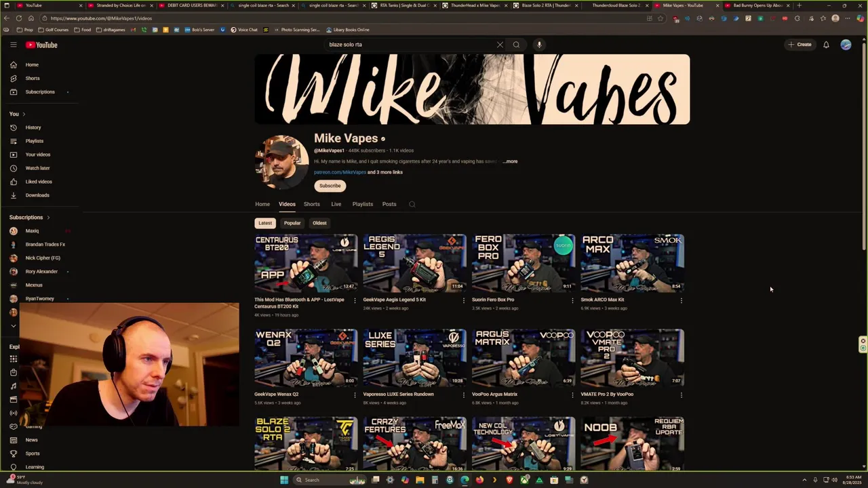
Task: Expand channel description with more
Action: (x=510, y=161)
